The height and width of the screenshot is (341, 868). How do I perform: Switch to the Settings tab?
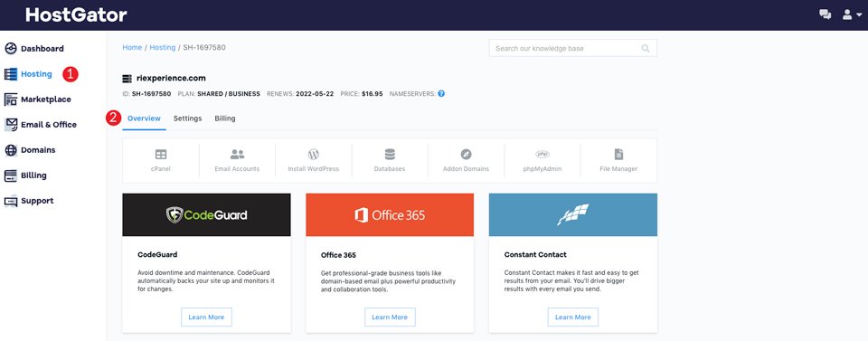(x=188, y=118)
